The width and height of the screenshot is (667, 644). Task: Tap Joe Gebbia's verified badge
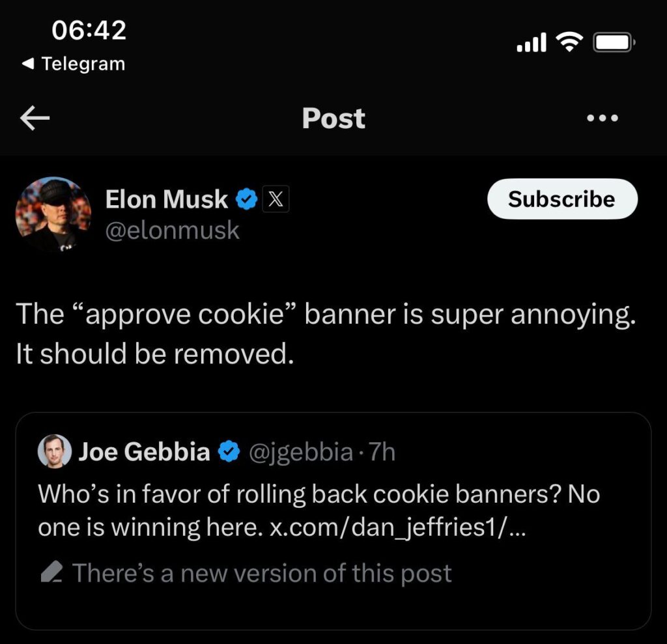(229, 451)
